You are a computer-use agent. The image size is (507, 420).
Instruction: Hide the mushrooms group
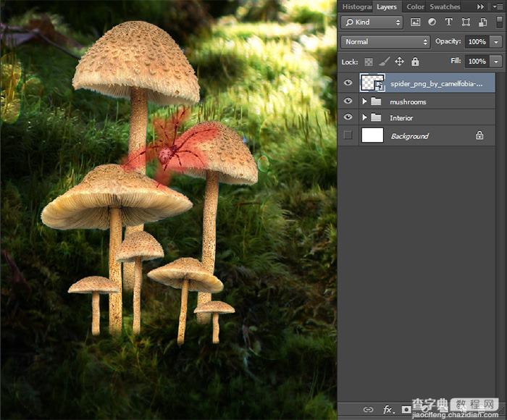click(348, 101)
